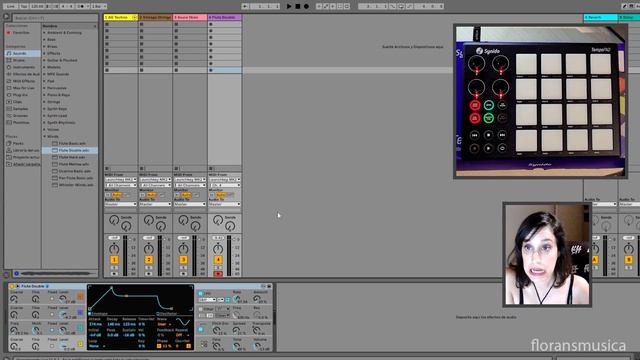The image size is (640, 360).
Task: Select Flute Hard.adv preset
Action: point(72,158)
